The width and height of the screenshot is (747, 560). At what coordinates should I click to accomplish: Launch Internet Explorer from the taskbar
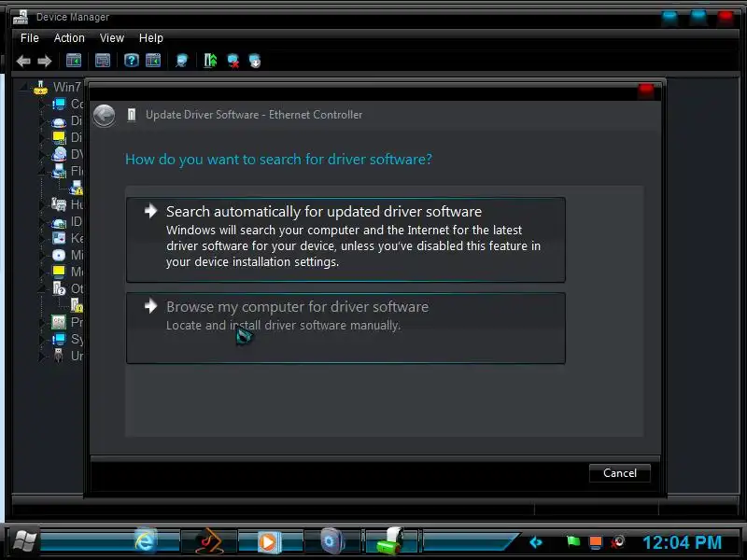(145, 542)
